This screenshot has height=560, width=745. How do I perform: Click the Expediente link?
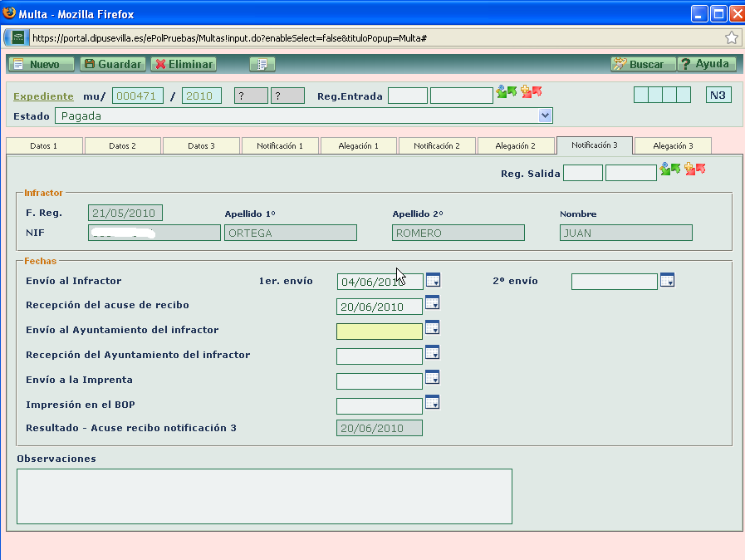43,96
